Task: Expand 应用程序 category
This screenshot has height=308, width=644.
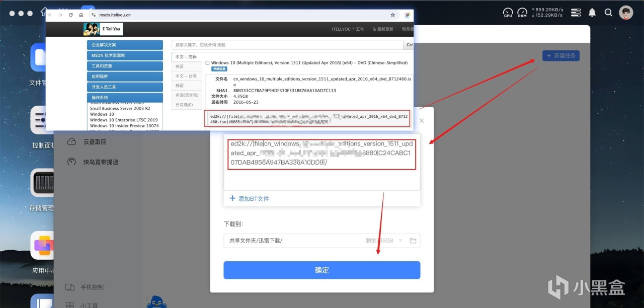Action: point(125,76)
